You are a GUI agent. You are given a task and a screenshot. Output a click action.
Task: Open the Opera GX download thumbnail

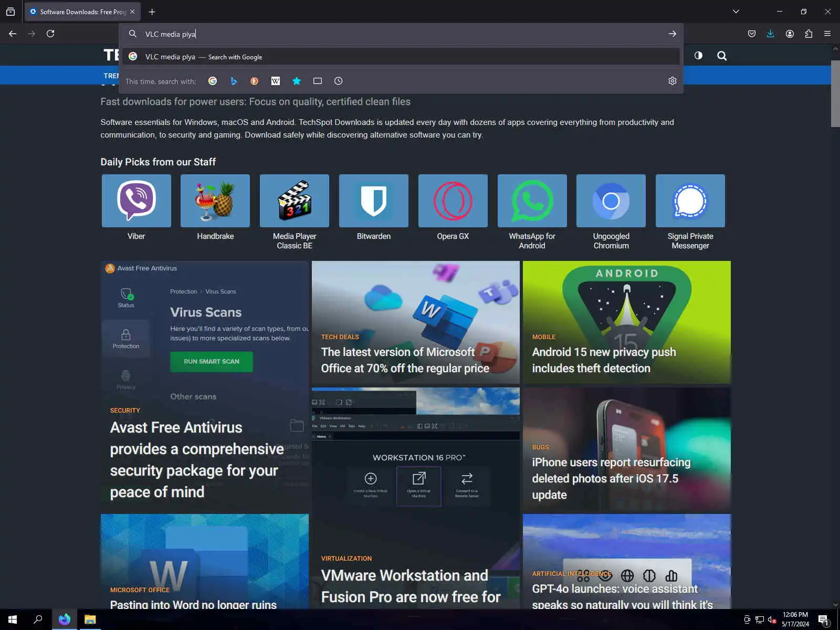[x=453, y=201]
